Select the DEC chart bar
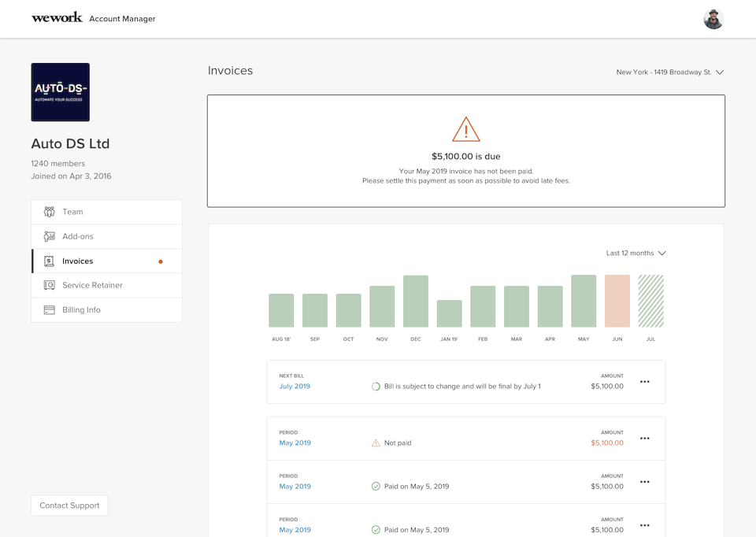 tap(416, 302)
